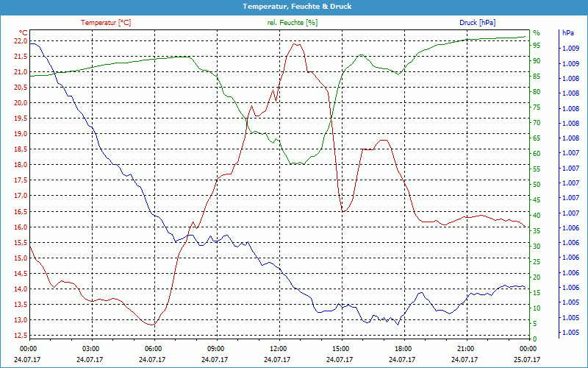Click the 06:00 time label on the x-axis
Viewport: 588px width, 368px height.
(154, 347)
